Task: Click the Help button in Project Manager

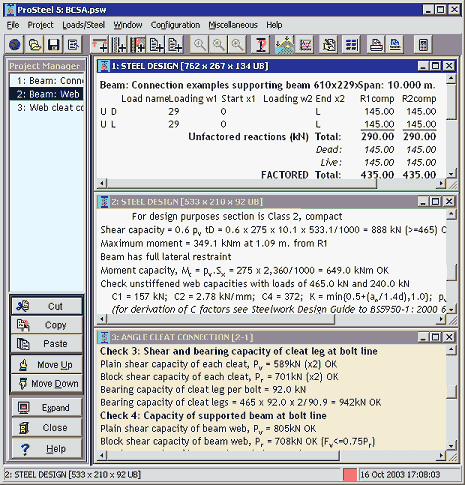Action: tap(47, 449)
